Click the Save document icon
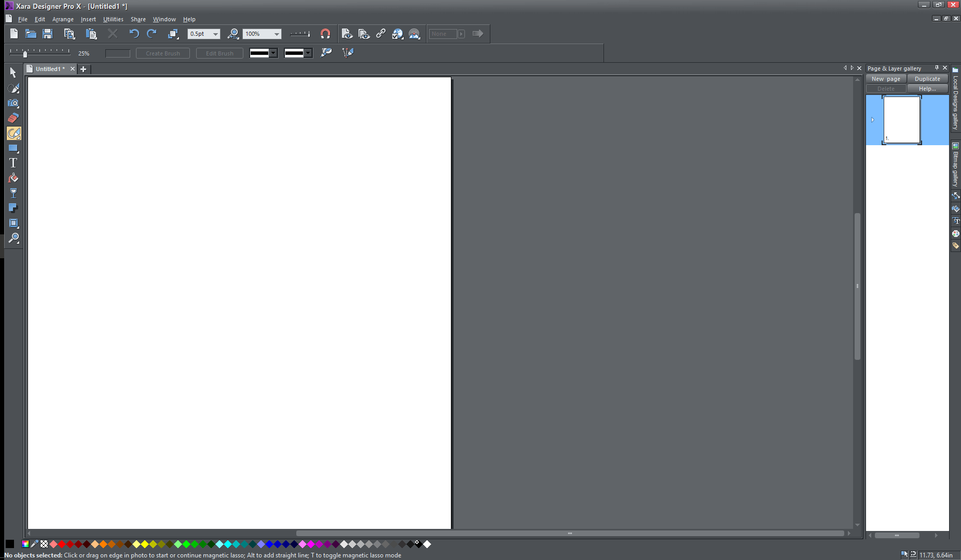The image size is (961, 560). point(48,33)
